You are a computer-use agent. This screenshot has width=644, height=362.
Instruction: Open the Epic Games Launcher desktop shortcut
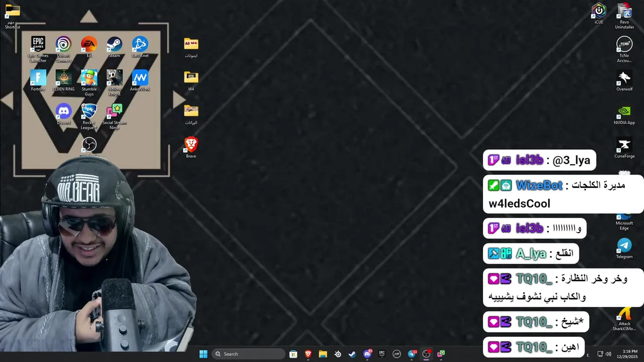pyautogui.click(x=38, y=49)
